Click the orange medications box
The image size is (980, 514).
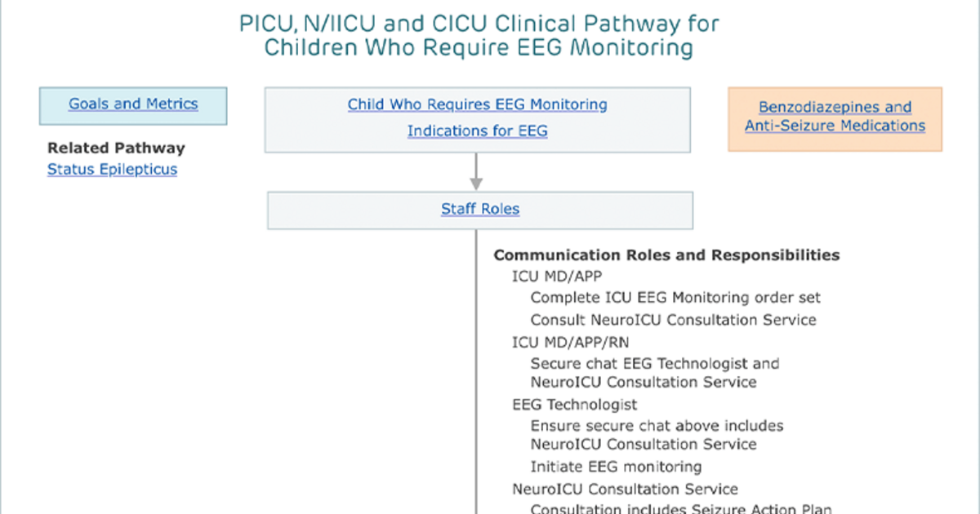tap(835, 119)
